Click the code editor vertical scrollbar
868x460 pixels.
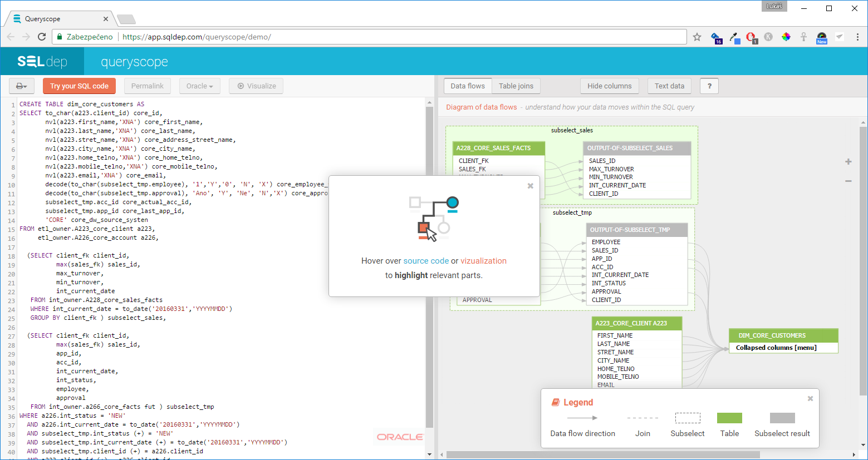coord(429,267)
